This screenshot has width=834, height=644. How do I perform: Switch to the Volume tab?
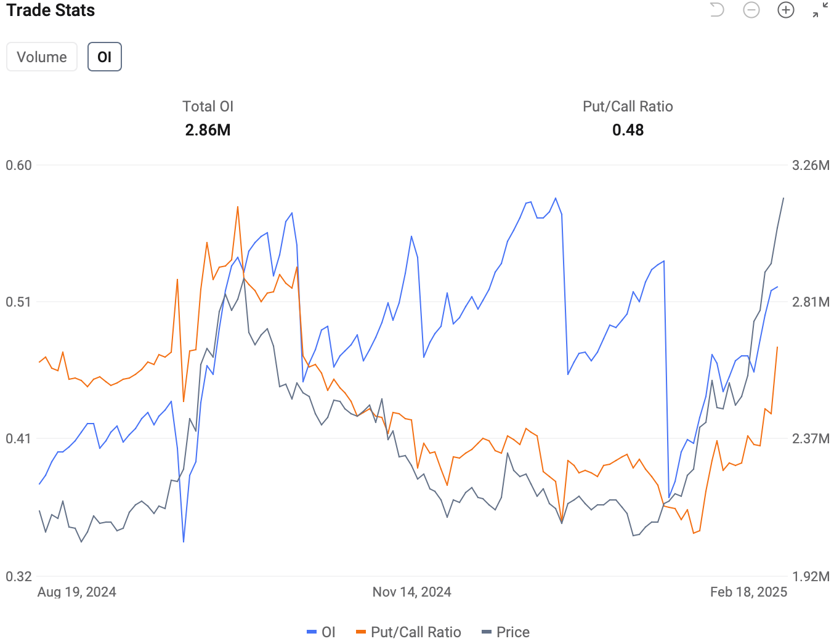42,57
